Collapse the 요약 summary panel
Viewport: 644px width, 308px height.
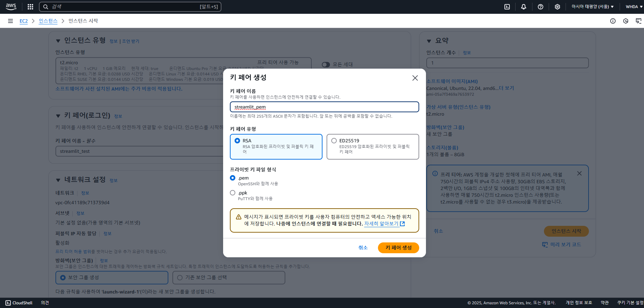click(429, 41)
